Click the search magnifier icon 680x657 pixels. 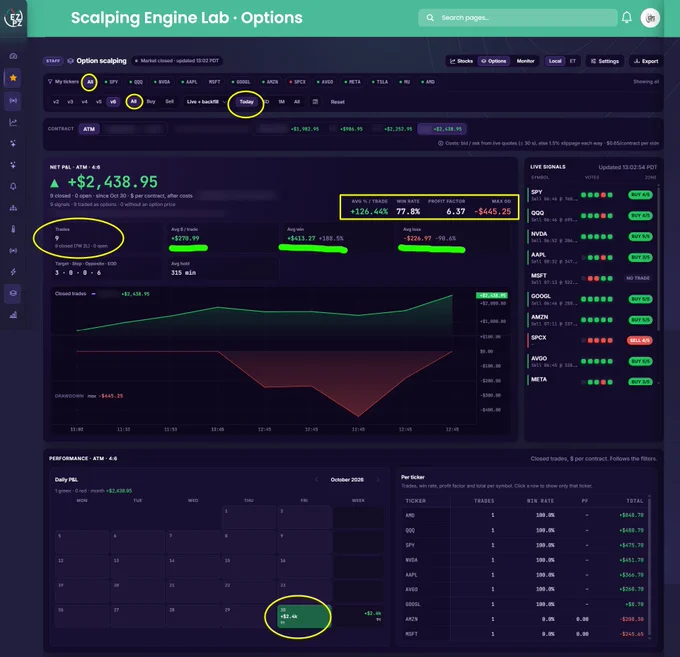click(430, 18)
